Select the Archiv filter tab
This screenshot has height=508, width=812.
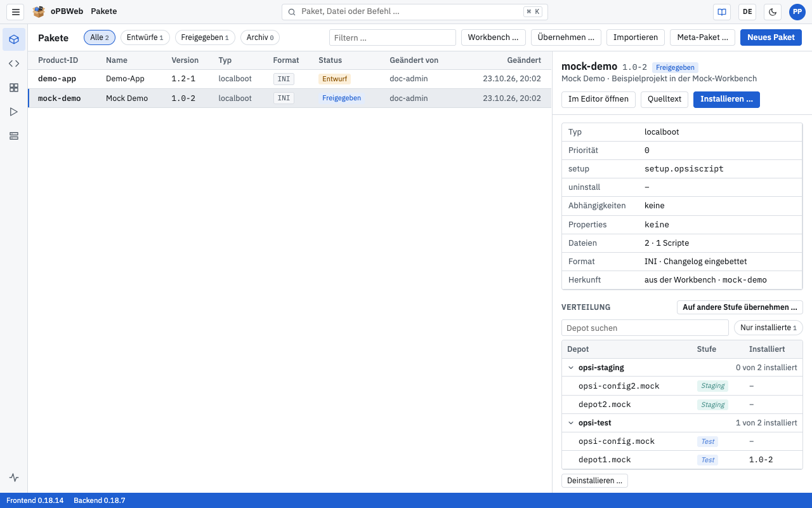pos(260,37)
